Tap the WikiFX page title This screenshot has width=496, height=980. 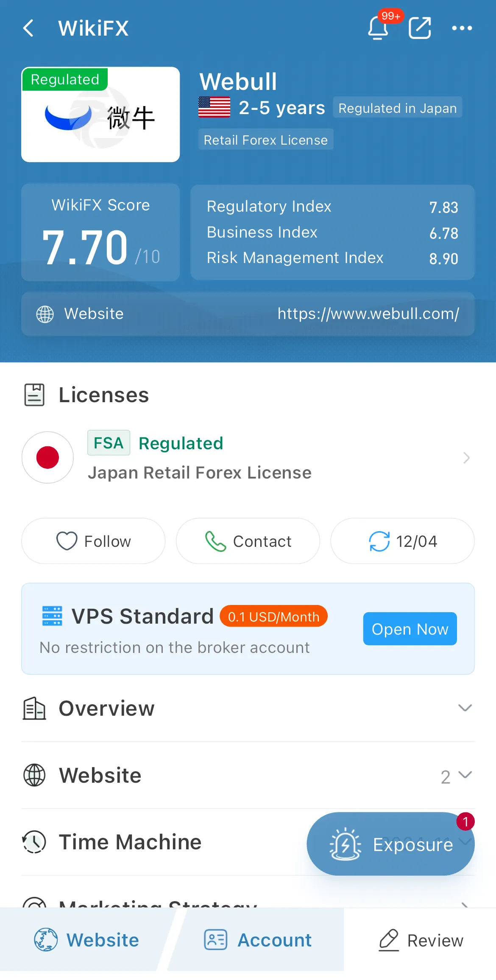[x=94, y=28]
